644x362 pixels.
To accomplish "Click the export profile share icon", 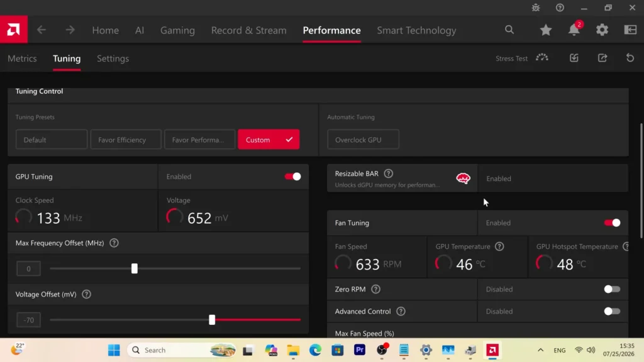I will (602, 58).
